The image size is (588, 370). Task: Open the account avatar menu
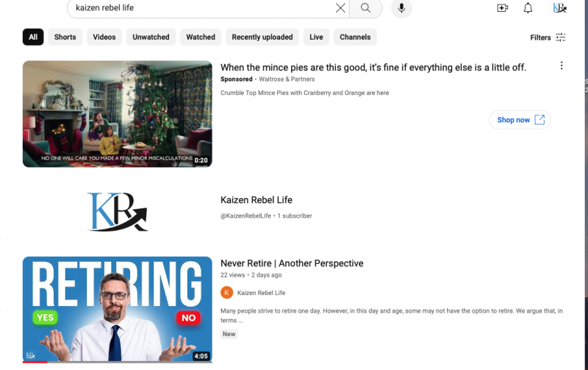coord(559,8)
